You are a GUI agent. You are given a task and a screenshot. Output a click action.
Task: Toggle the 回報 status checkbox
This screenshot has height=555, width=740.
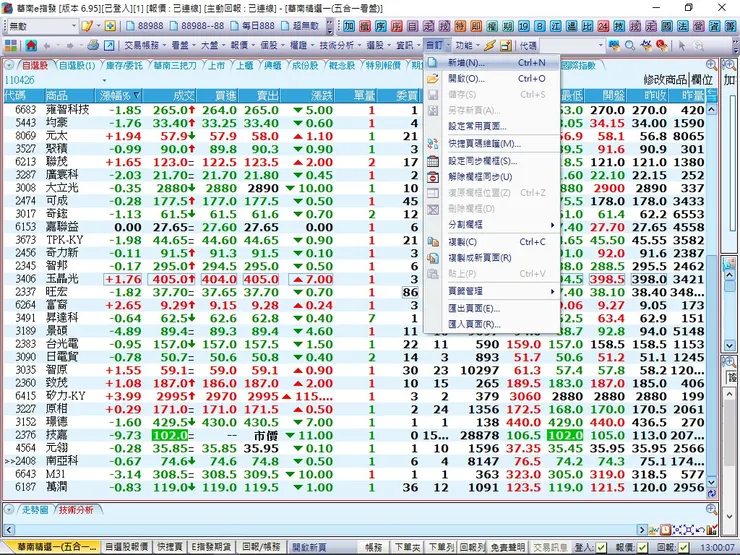(x=683, y=547)
